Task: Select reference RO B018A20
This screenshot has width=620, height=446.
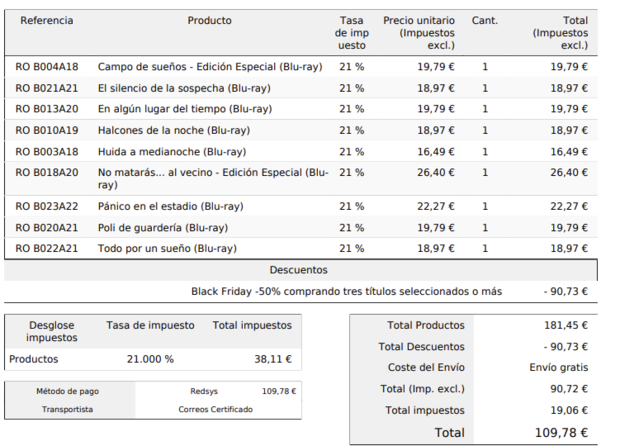Action: tap(47, 173)
